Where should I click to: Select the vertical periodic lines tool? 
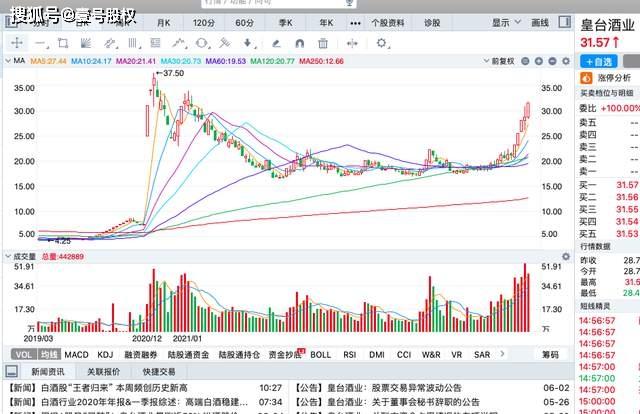tap(133, 43)
